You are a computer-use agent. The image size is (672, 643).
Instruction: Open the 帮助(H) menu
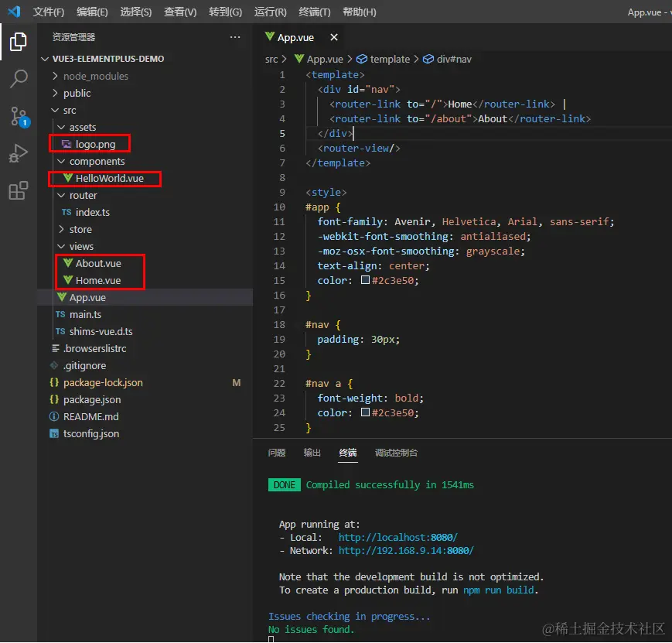(x=359, y=12)
